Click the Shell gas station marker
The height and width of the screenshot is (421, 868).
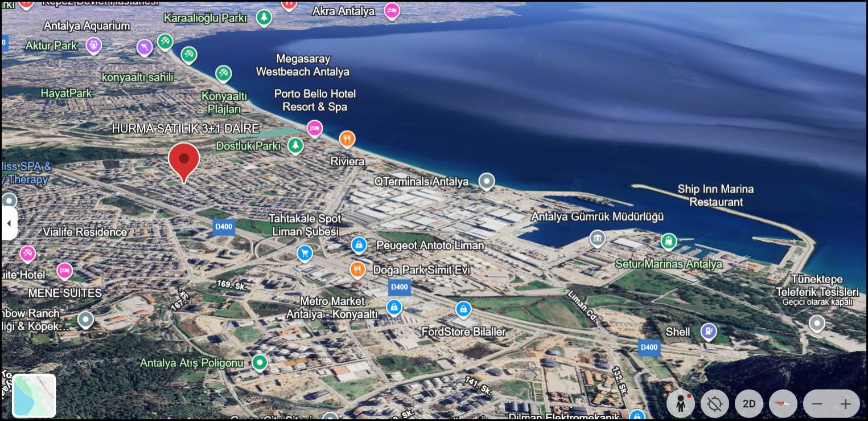click(709, 331)
